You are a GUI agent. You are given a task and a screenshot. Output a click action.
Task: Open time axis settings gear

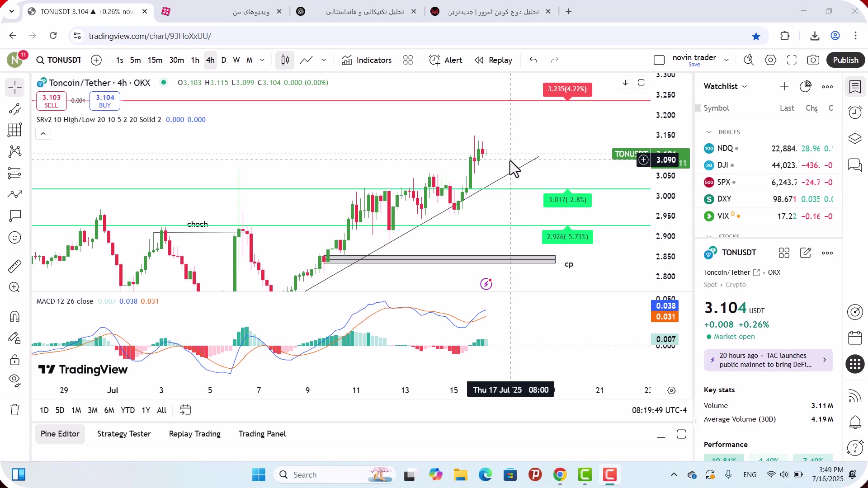671,390
